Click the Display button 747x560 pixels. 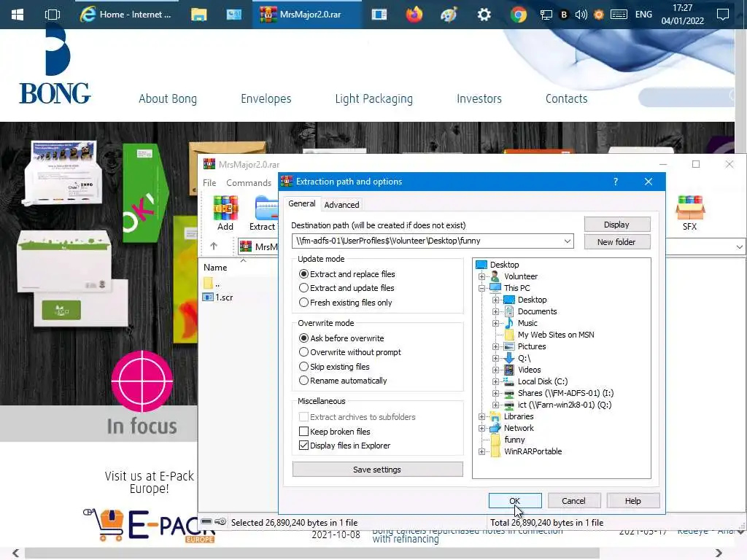pos(617,225)
